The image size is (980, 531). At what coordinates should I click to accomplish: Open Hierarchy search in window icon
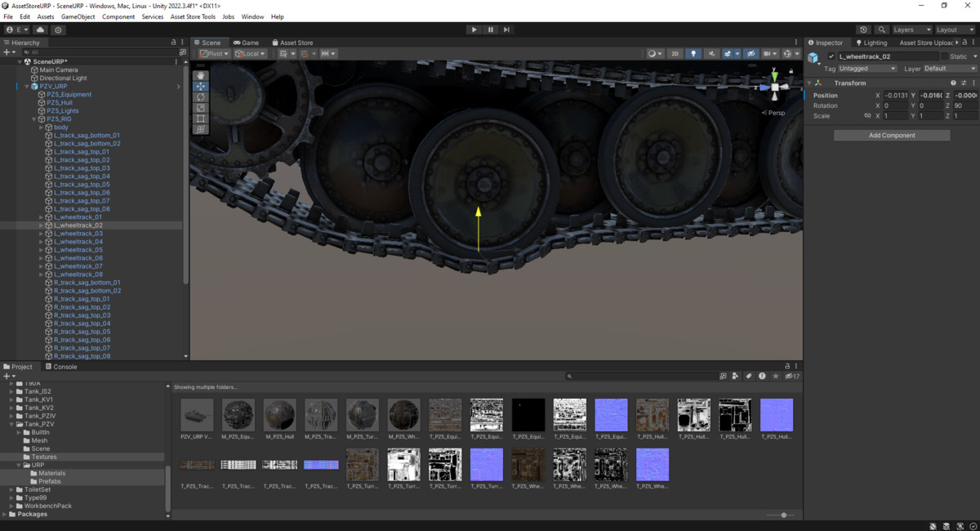click(x=182, y=52)
